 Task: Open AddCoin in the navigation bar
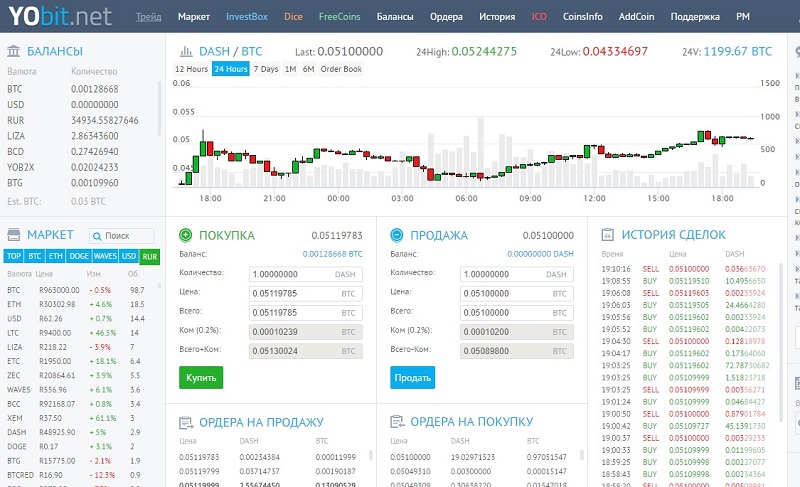pos(636,16)
